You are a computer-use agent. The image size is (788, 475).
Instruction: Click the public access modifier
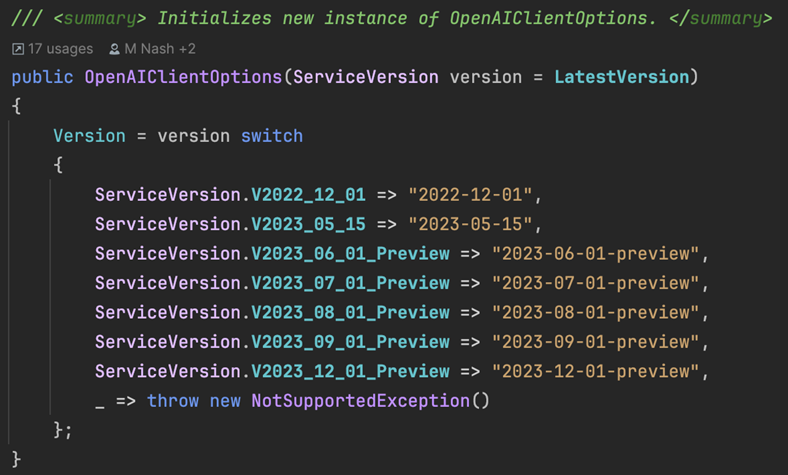(x=42, y=77)
